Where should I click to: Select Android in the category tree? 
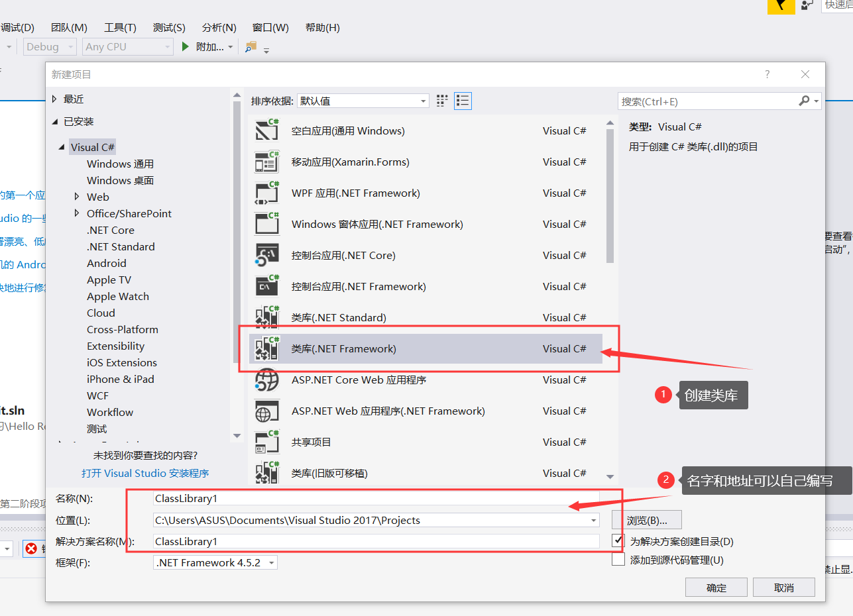(107, 263)
